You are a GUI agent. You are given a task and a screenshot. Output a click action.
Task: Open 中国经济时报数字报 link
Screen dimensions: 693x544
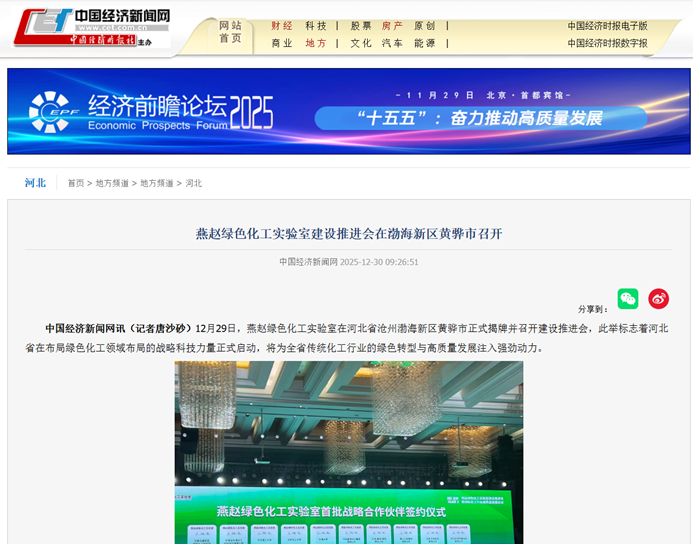click(x=607, y=43)
